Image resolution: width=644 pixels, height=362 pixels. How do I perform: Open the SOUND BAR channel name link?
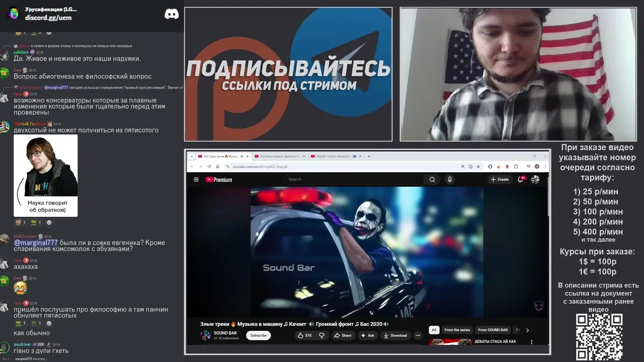[x=225, y=333]
